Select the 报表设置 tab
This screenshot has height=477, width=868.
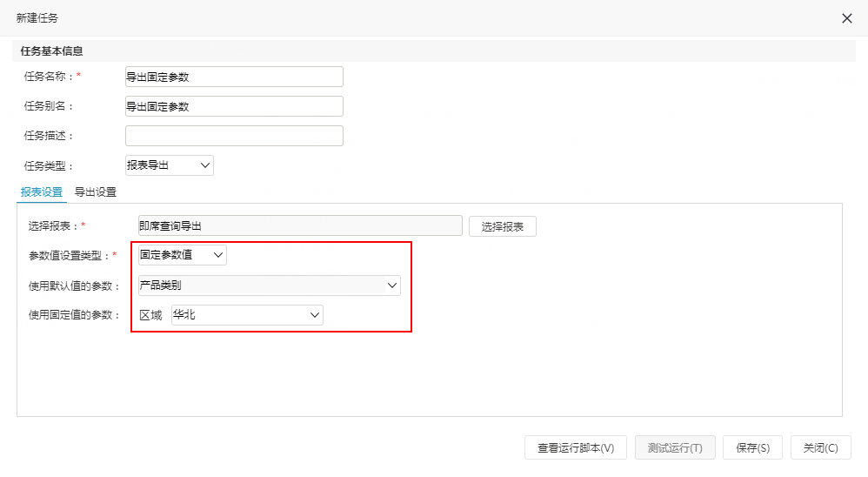[x=42, y=192]
